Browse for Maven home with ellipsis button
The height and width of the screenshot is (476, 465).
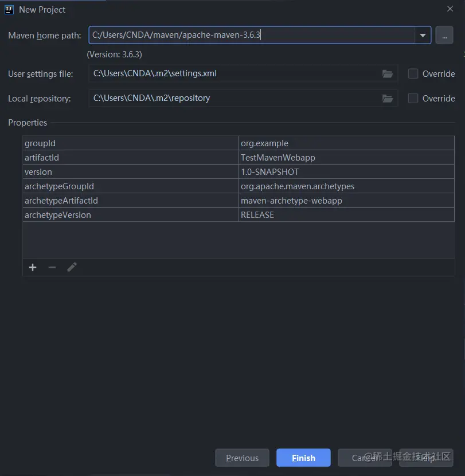[444, 35]
